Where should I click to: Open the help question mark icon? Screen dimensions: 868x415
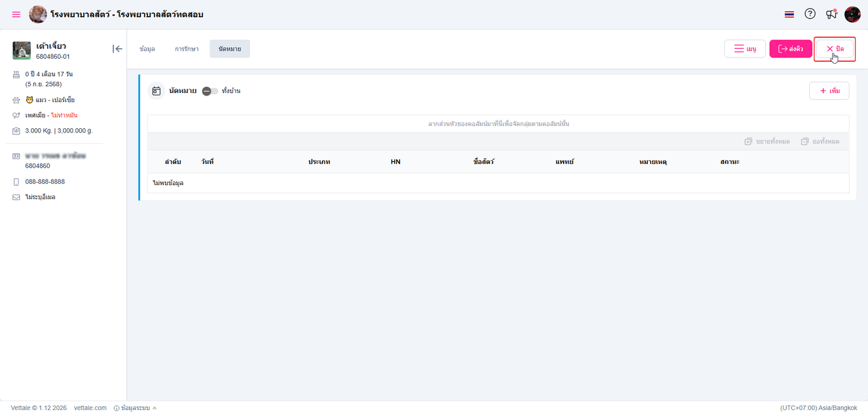tap(810, 14)
